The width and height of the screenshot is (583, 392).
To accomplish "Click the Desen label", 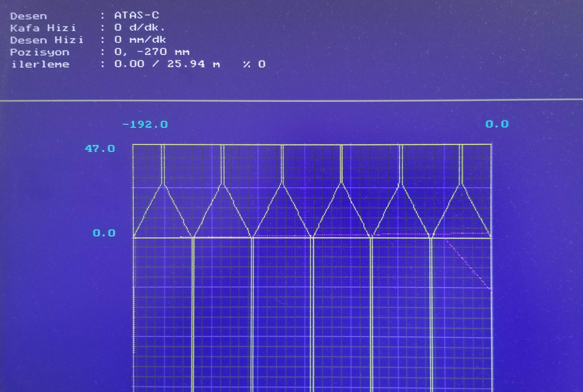I will tap(28, 16).
